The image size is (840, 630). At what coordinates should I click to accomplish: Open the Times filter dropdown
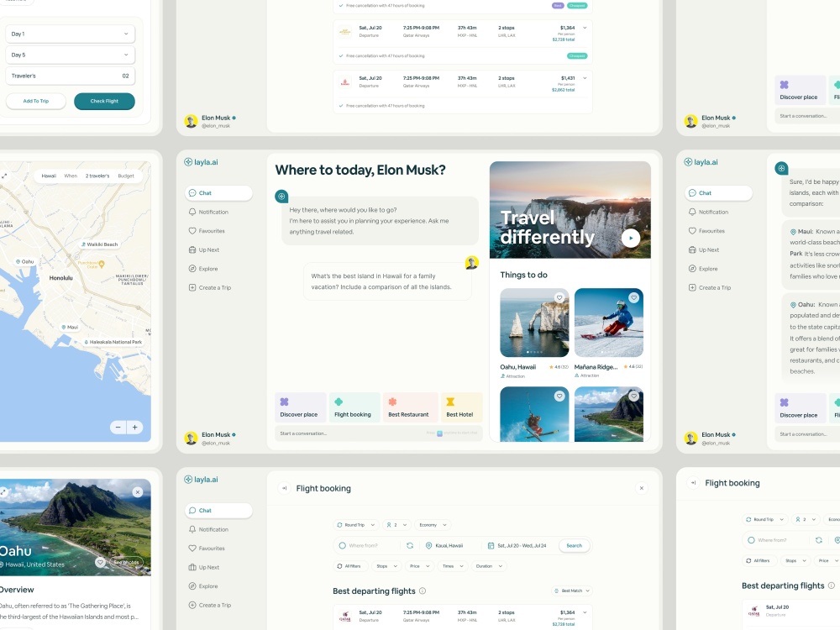pos(453,566)
